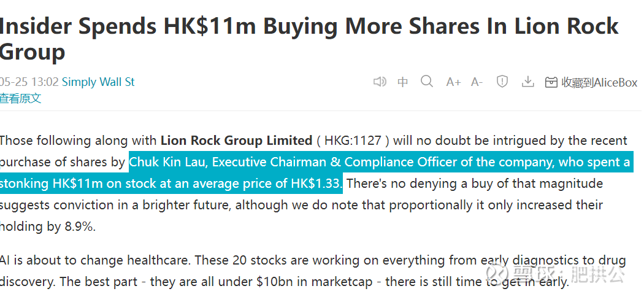Click the speaker read-aloud icon
The image size is (644, 294).
pyautogui.click(x=380, y=82)
